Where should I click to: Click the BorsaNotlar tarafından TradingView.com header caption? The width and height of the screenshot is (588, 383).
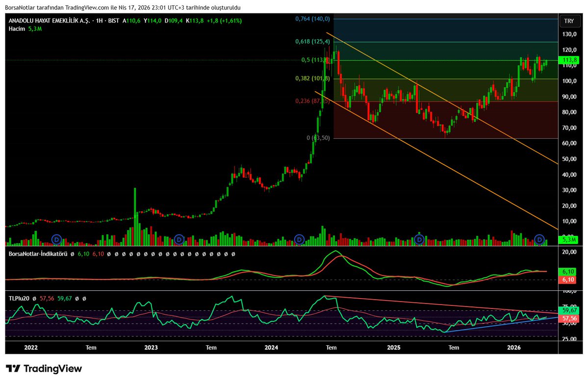click(123, 7)
